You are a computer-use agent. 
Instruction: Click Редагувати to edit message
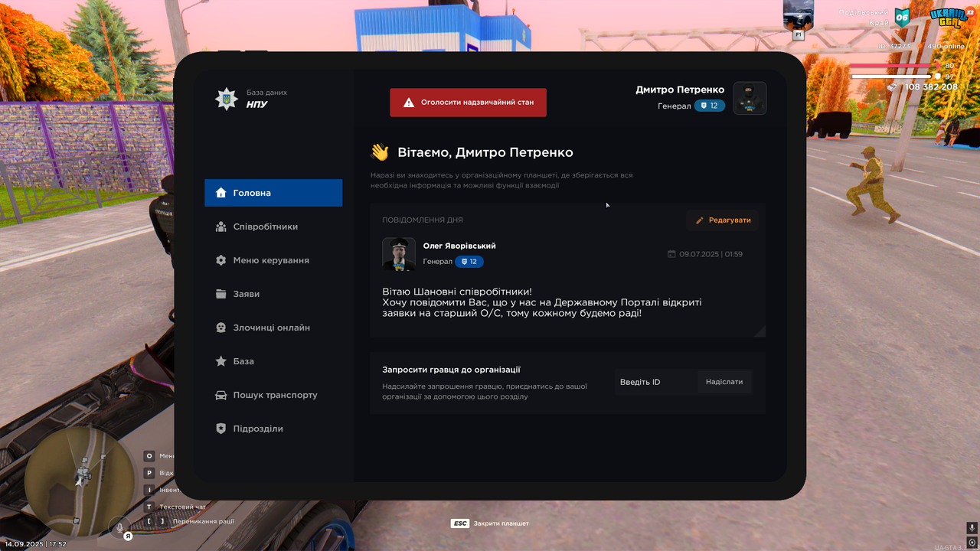[722, 220]
